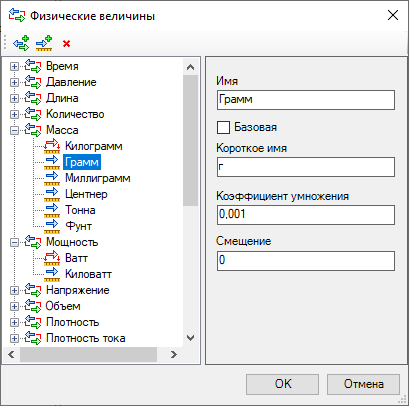
Task: Expand the Напряжение tree node
Action: point(14,290)
